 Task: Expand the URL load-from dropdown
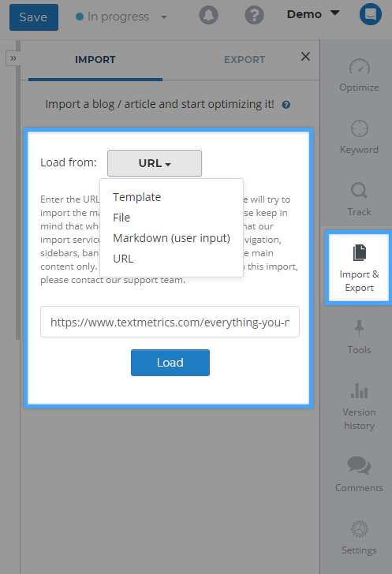click(155, 163)
